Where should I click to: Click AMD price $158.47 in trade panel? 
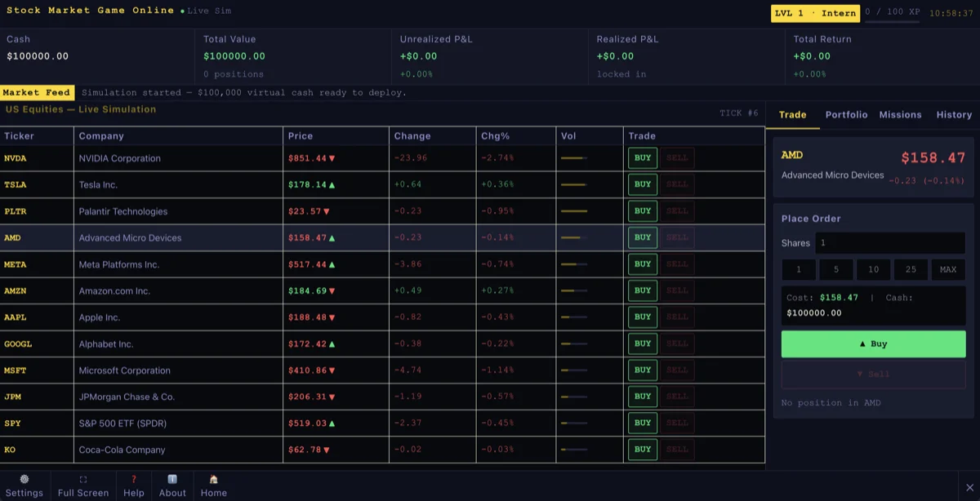click(x=933, y=158)
